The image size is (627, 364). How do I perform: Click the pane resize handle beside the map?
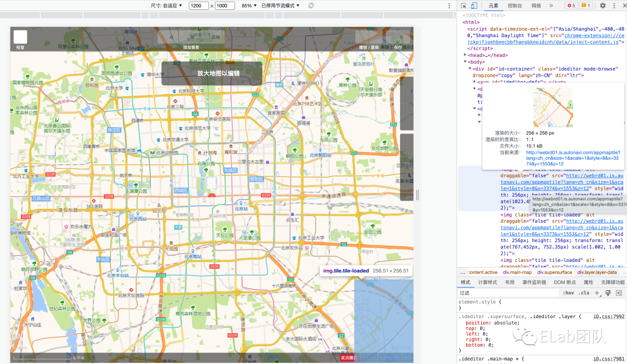(417, 195)
